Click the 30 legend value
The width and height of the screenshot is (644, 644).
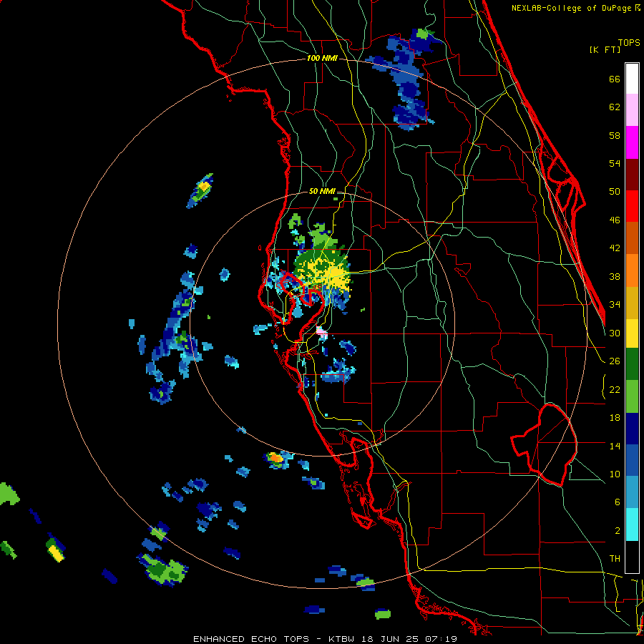coord(615,333)
